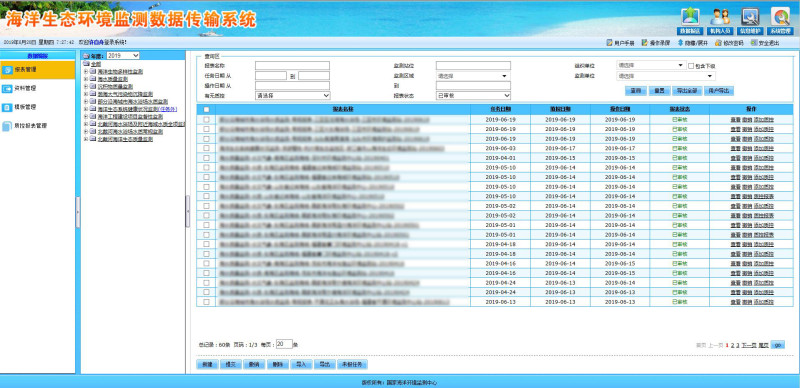Click the 提交 submit button
The height and width of the screenshot is (388, 800).
(230, 365)
